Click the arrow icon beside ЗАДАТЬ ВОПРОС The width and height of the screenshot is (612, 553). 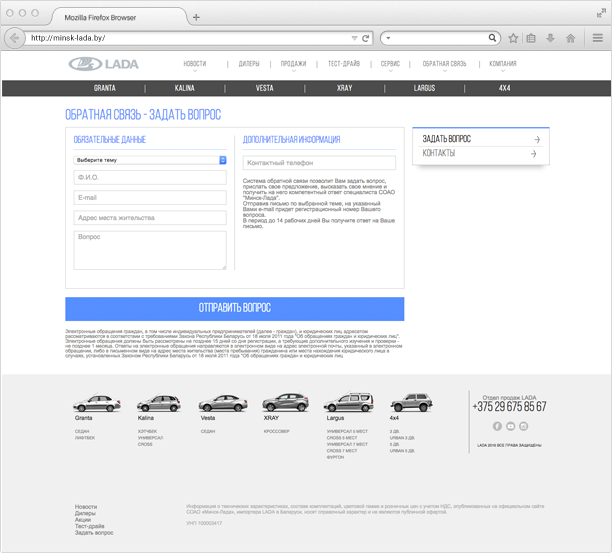(537, 139)
